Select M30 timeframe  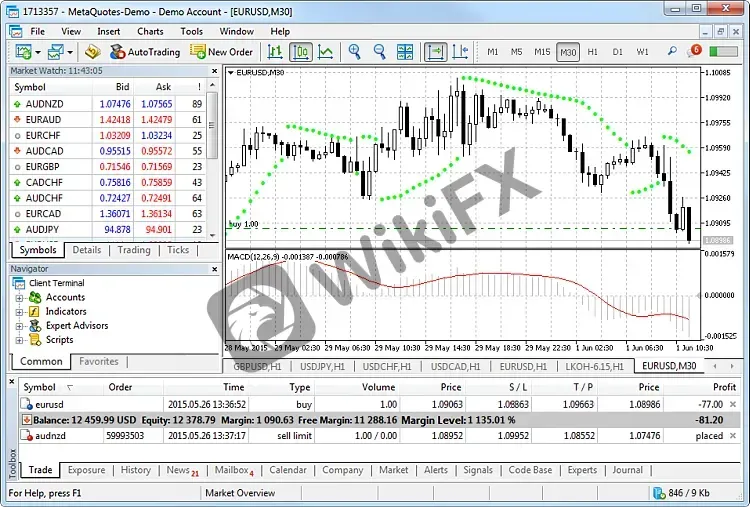[568, 52]
